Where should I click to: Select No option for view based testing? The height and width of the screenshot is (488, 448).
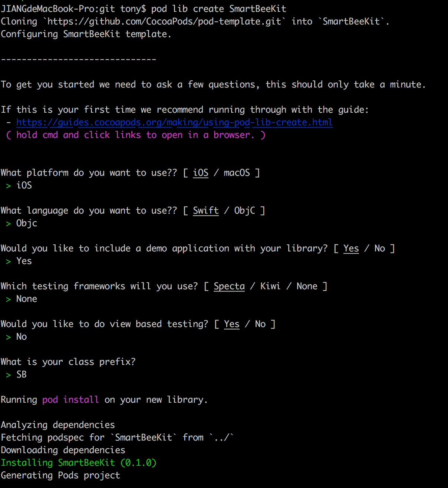click(260, 324)
